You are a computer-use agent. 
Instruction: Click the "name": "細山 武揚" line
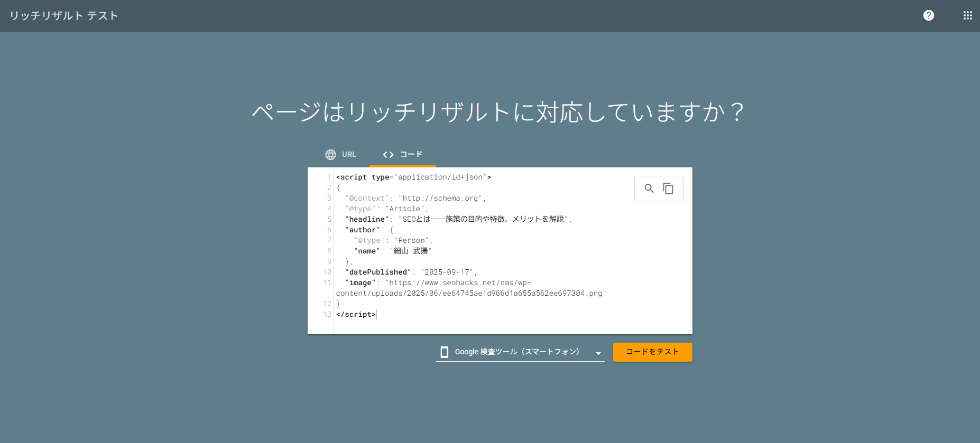pos(393,251)
